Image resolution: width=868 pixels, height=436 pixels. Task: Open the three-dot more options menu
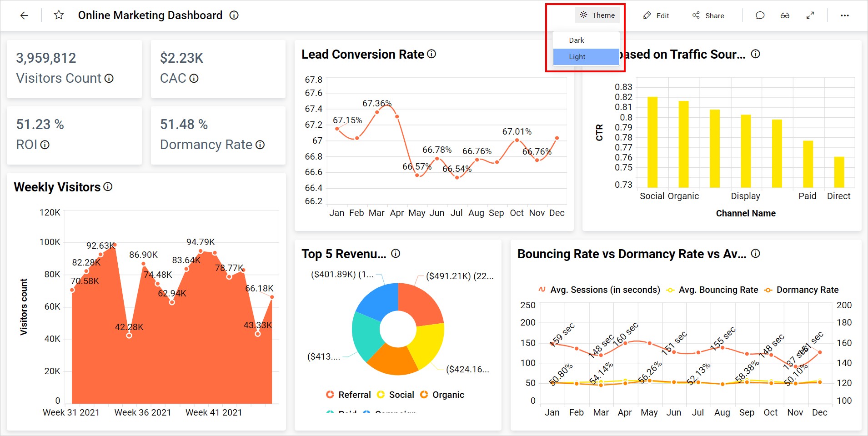tap(844, 15)
